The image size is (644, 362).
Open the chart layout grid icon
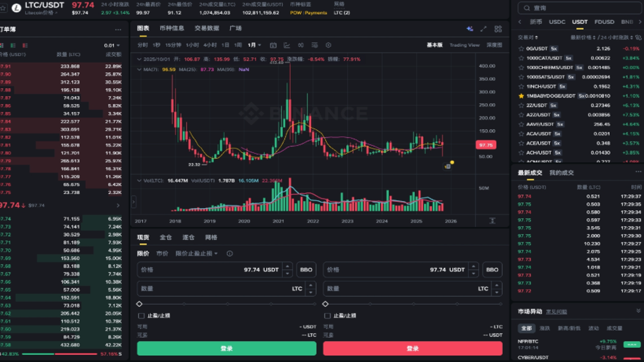click(498, 29)
